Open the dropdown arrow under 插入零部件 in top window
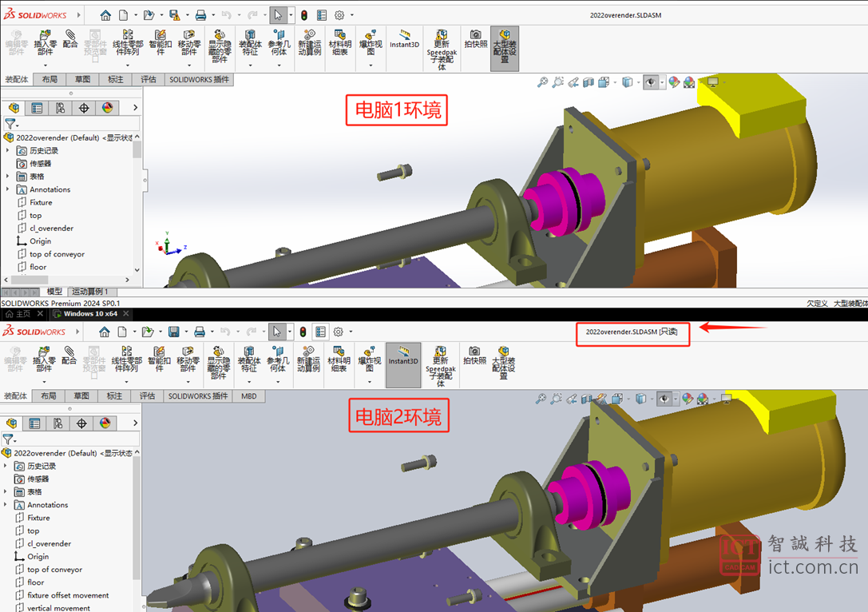This screenshot has width=868, height=612. [x=46, y=66]
